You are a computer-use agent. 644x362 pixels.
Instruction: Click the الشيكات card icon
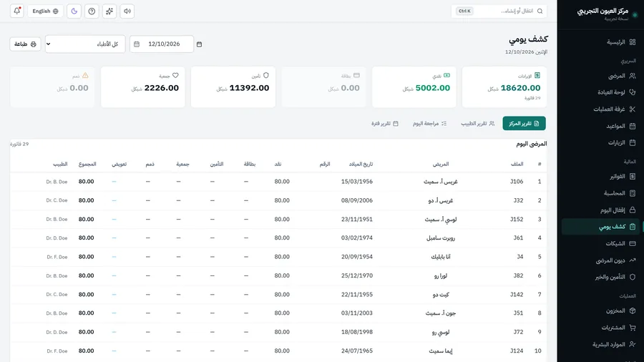[x=633, y=243]
